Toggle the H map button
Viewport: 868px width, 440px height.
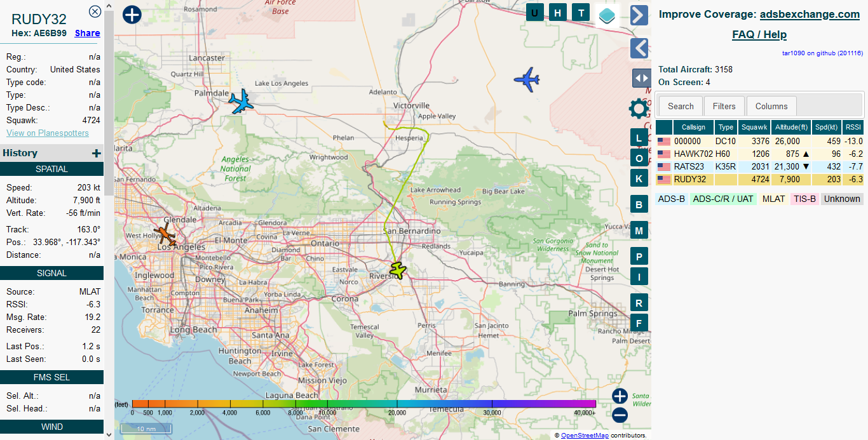point(558,13)
